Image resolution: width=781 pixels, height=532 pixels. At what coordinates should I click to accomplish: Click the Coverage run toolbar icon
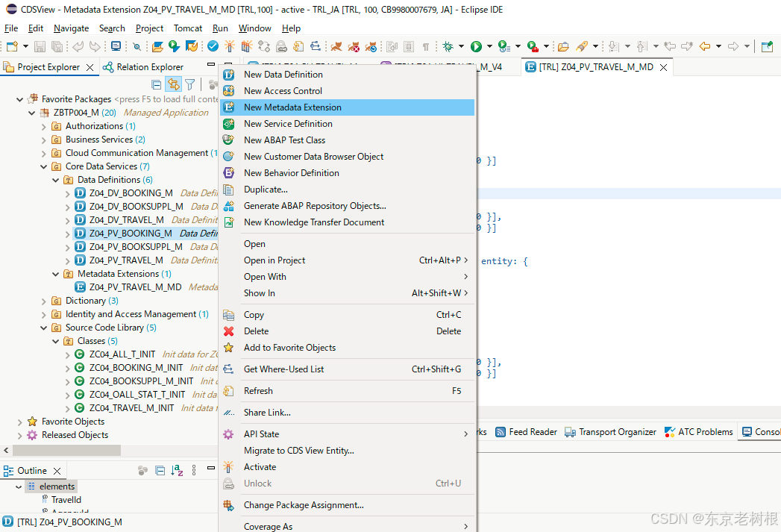coord(504,47)
